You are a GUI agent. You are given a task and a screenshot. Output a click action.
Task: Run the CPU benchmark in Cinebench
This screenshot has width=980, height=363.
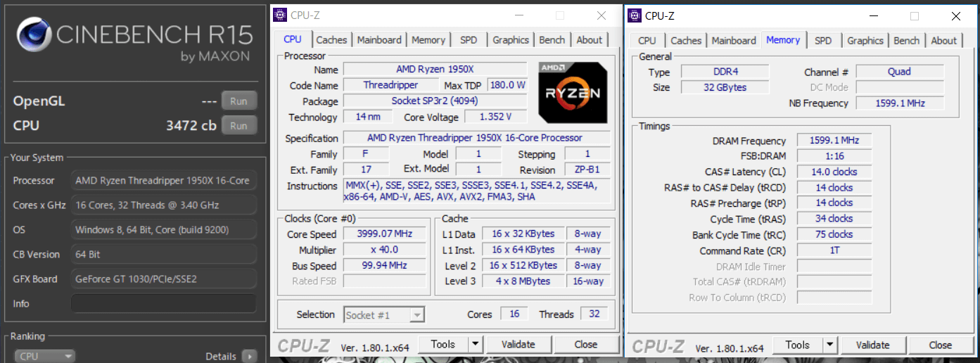(238, 126)
